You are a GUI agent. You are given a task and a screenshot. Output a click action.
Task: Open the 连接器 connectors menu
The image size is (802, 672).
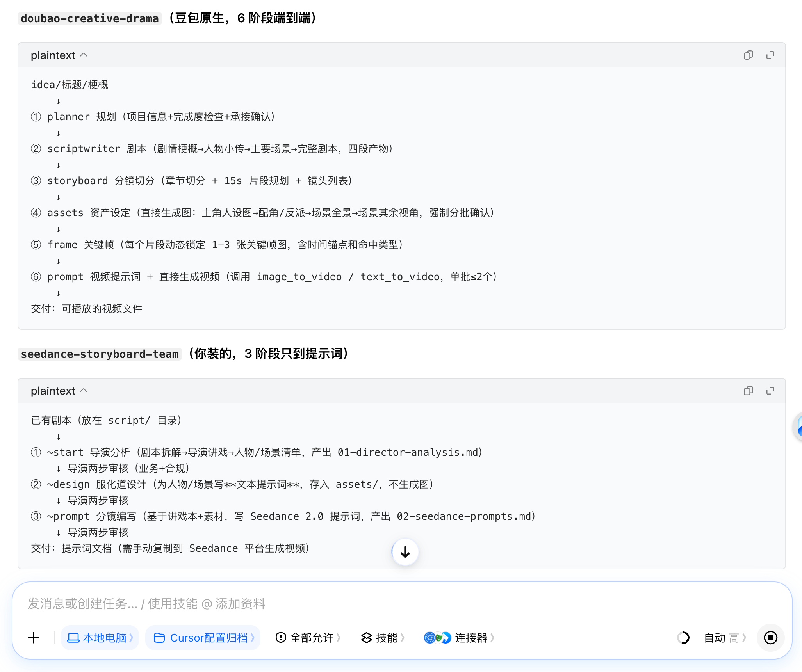(459, 638)
